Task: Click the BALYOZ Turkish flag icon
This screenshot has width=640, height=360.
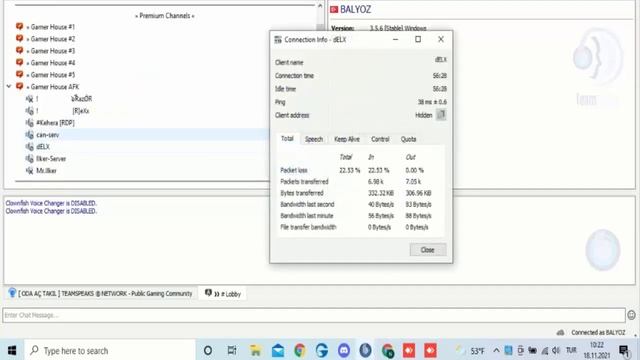Action: click(334, 9)
